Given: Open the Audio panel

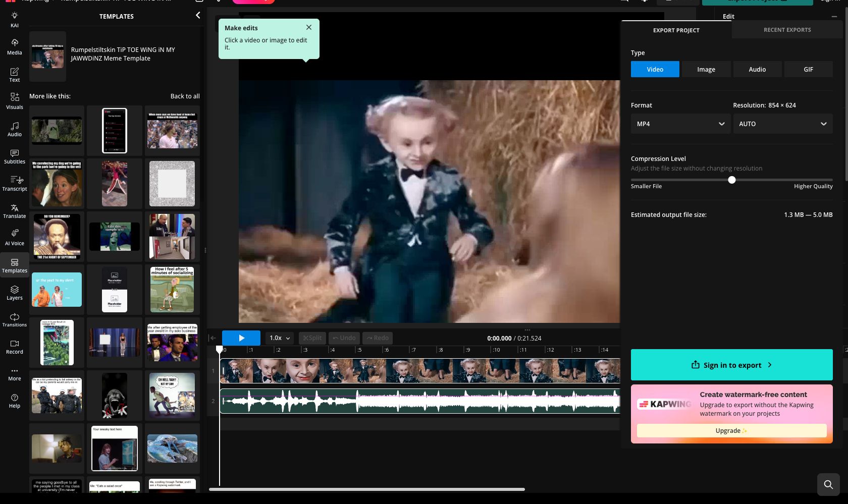Looking at the screenshot, I should coord(14,129).
